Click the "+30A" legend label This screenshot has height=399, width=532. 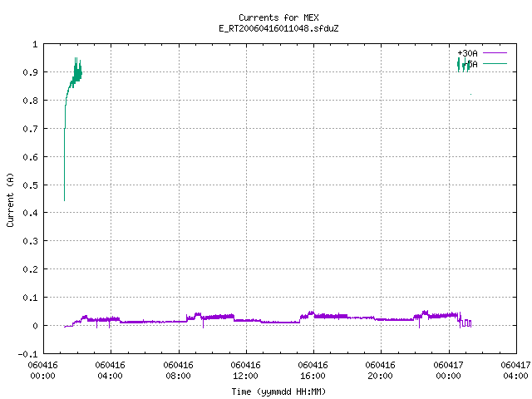click(467, 53)
